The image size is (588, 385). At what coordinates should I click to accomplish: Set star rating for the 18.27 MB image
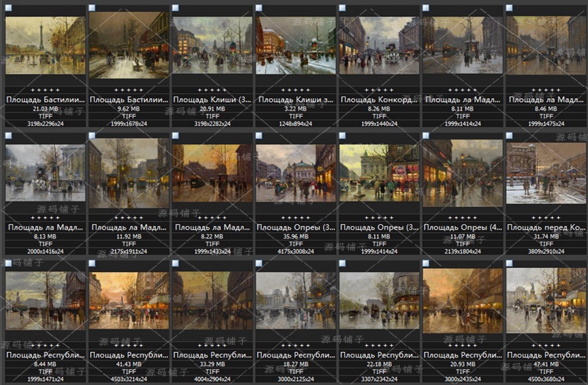tap(296, 346)
